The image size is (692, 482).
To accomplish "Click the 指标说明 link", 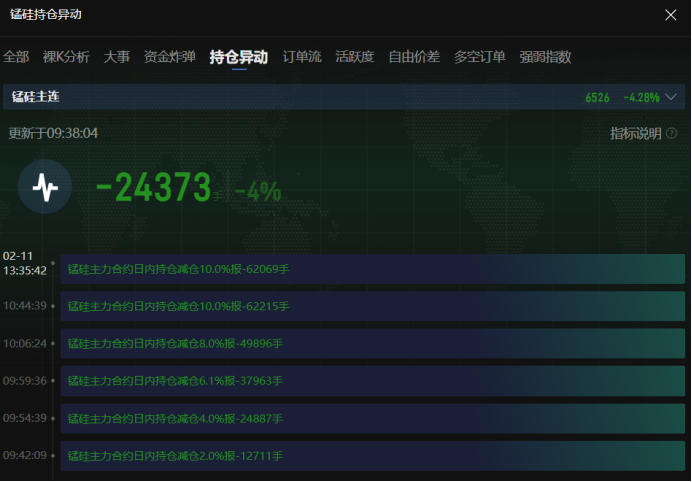I will [x=636, y=133].
